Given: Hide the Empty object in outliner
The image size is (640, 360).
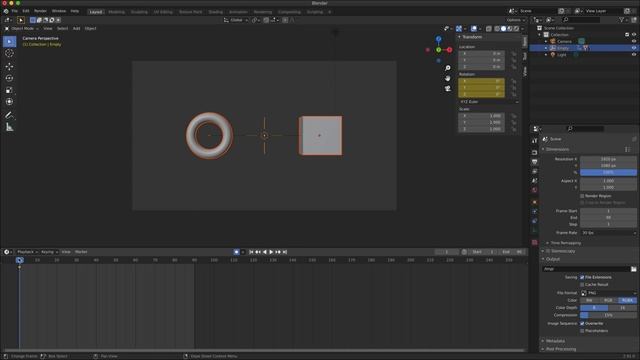Looking at the screenshot, I should 634,48.
